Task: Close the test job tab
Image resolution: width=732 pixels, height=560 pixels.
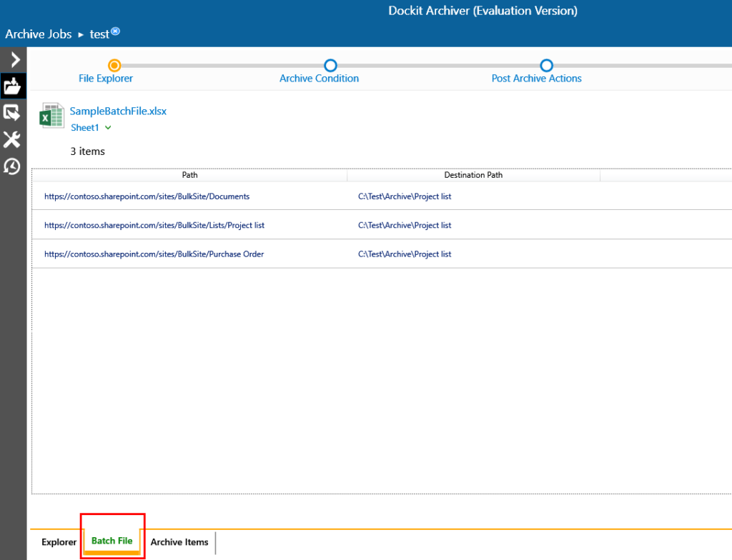Action: pos(115,31)
